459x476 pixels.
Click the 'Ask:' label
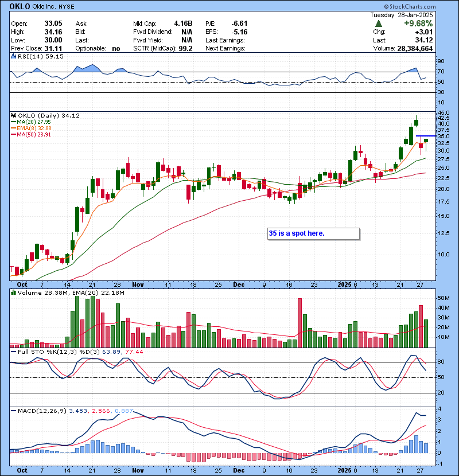[x=81, y=24]
